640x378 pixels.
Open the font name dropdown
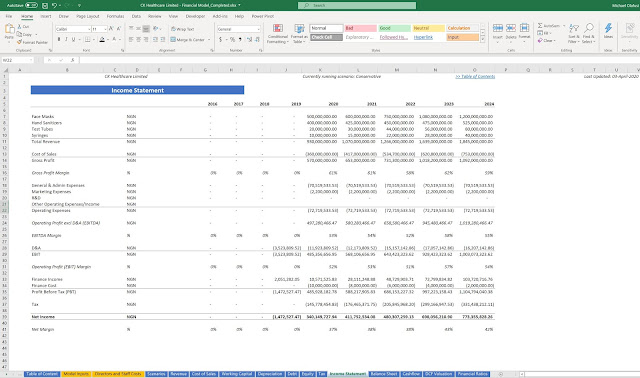(89, 29)
